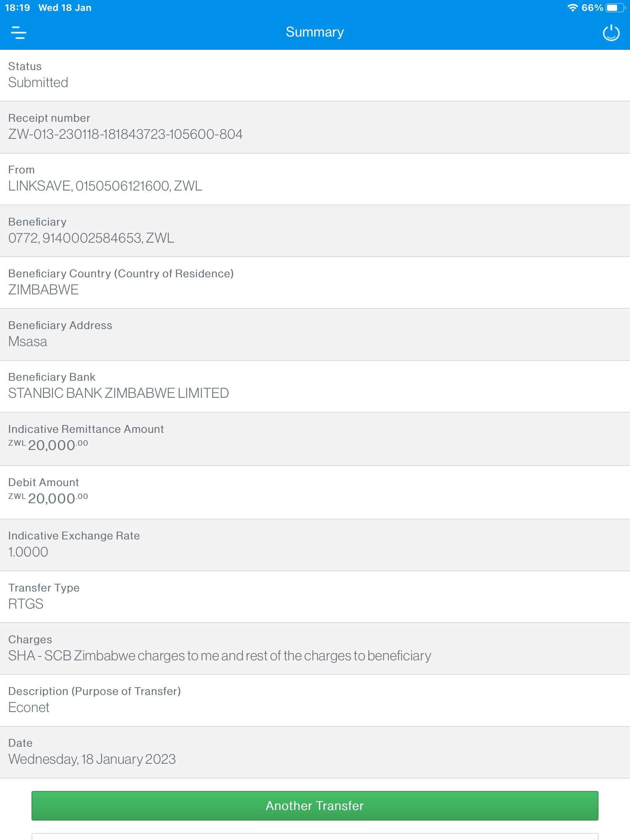The height and width of the screenshot is (840, 630).
Task: Tap the Beneficiary account number row
Action: click(315, 231)
